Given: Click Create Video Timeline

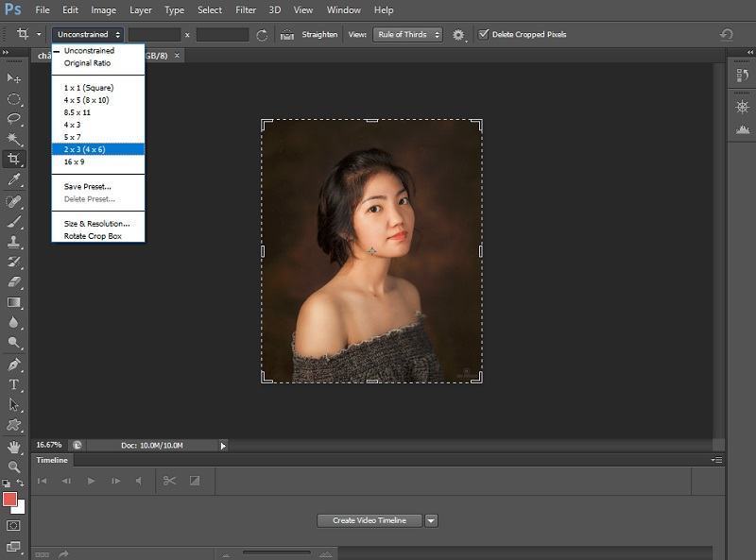Looking at the screenshot, I should [x=369, y=520].
